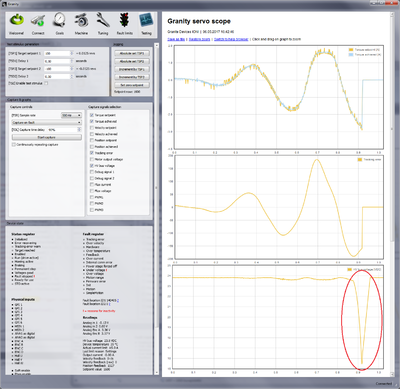
Task: Check Debug signal 1
Action: click(x=92, y=172)
